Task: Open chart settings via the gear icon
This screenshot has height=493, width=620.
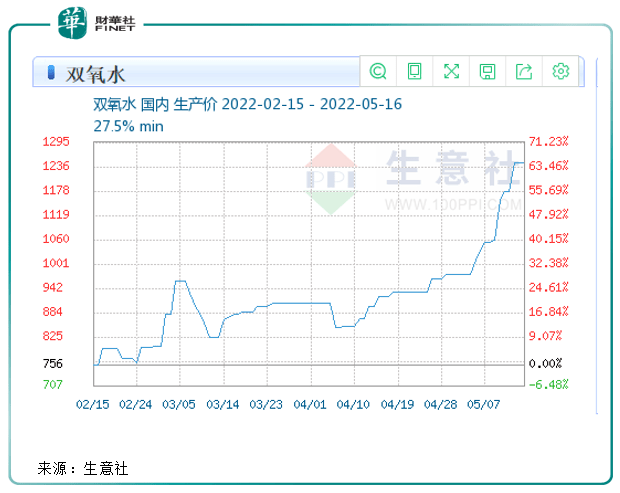Action: (x=560, y=72)
